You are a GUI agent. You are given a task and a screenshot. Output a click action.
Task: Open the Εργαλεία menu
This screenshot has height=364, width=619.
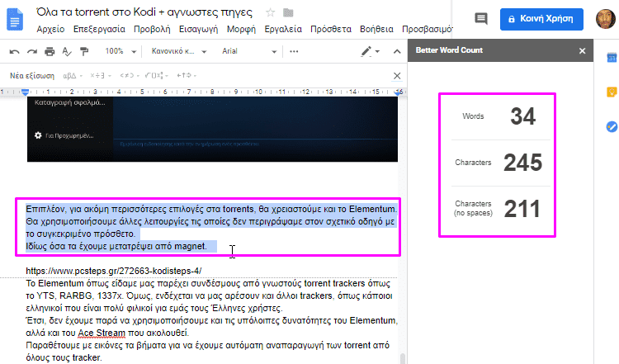click(283, 29)
